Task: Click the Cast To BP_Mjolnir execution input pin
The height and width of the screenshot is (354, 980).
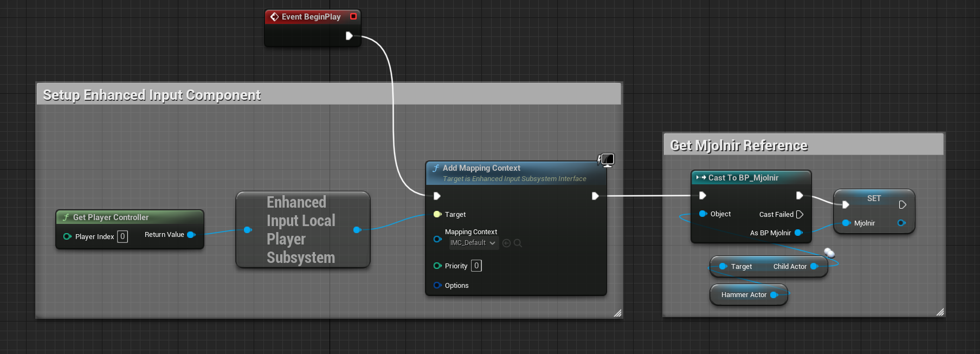Action: click(702, 195)
